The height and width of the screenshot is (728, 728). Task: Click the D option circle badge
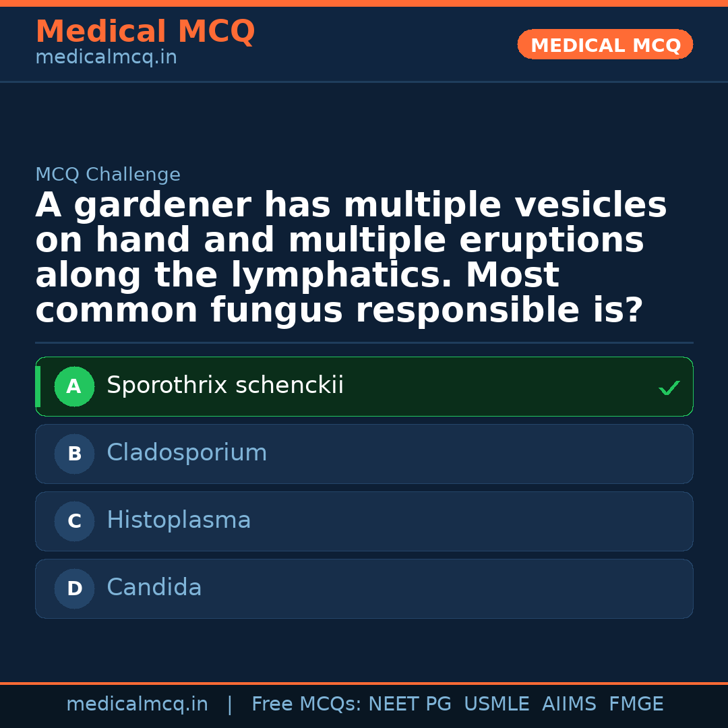[74, 589]
